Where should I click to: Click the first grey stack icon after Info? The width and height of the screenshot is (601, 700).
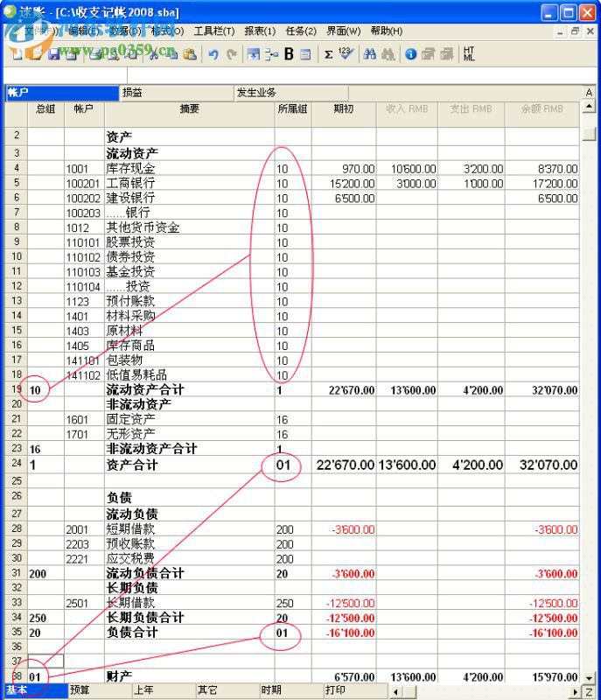tap(429, 54)
